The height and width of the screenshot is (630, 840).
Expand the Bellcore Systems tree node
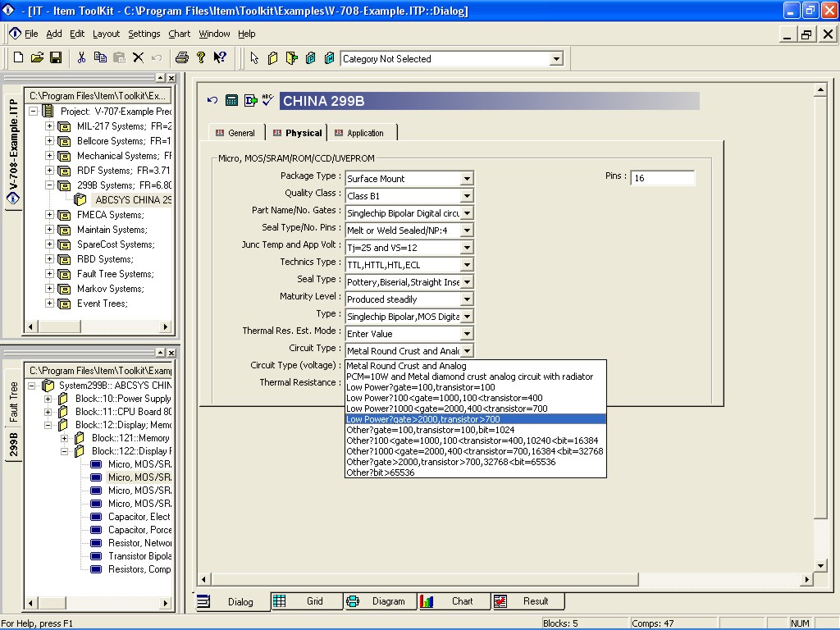click(x=49, y=141)
